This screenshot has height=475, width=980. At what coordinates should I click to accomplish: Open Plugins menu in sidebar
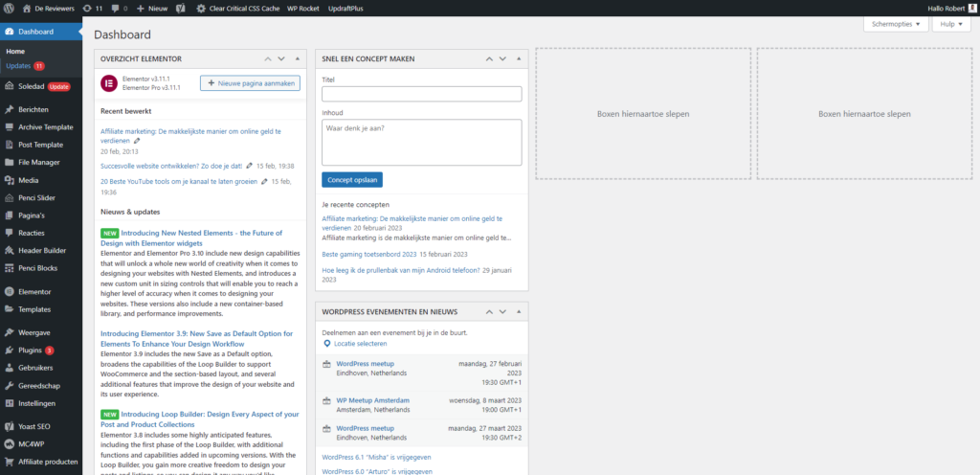pos(30,351)
